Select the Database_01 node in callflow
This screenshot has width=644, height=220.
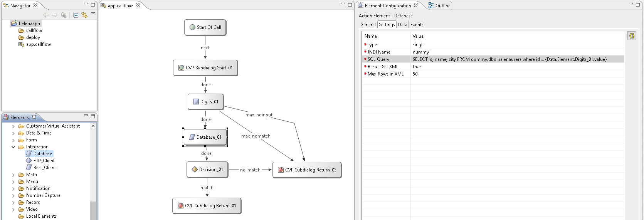click(x=205, y=137)
